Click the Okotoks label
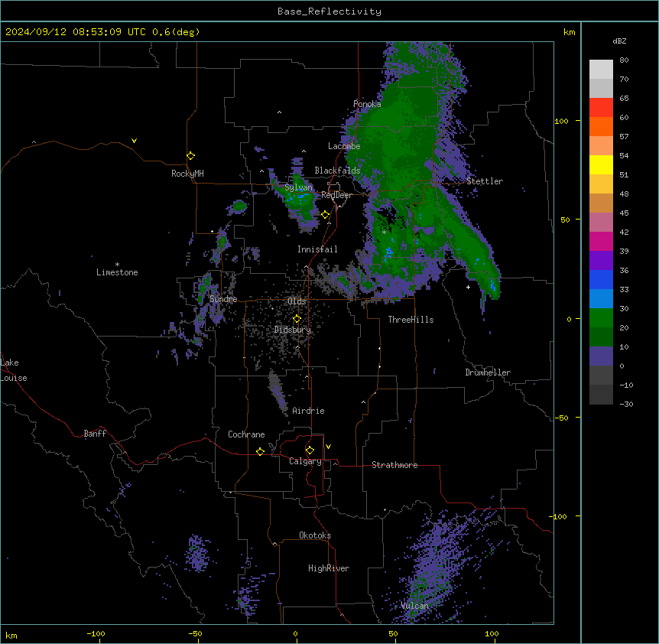Viewport: 659px width, 644px height. click(x=315, y=535)
